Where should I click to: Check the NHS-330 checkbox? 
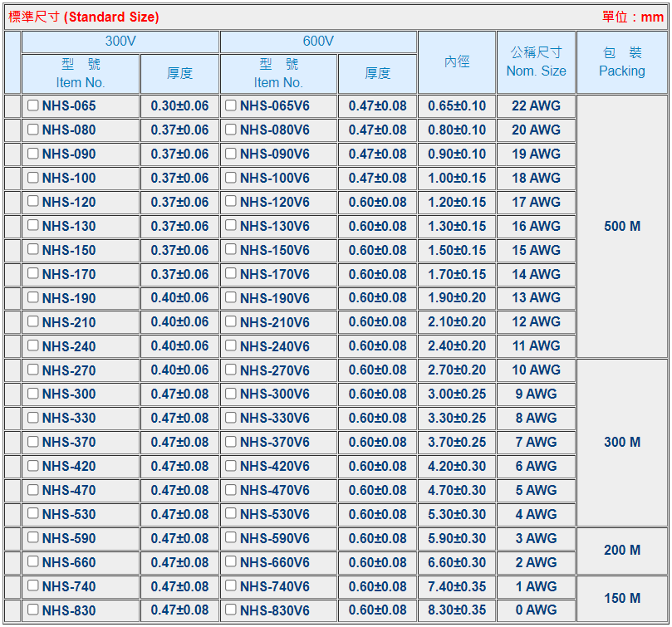[33, 418]
